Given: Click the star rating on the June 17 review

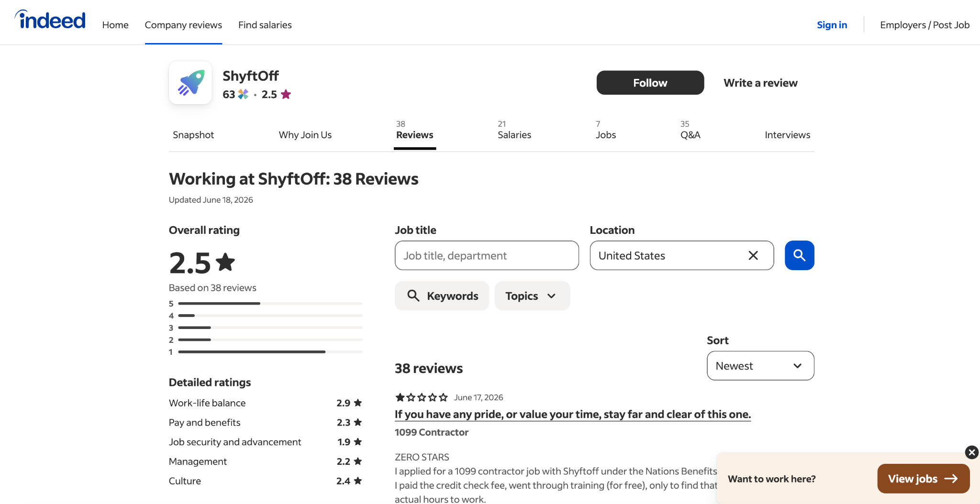Looking at the screenshot, I should [422, 397].
